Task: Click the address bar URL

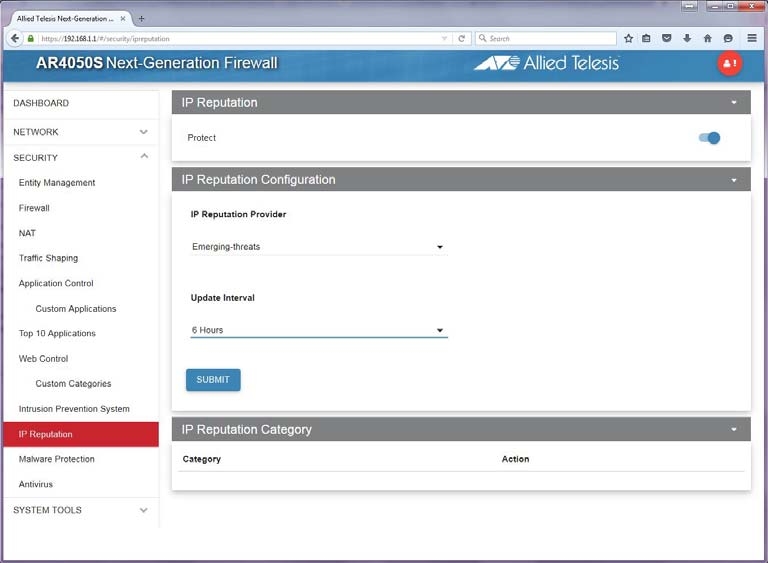Action: [x=105, y=38]
